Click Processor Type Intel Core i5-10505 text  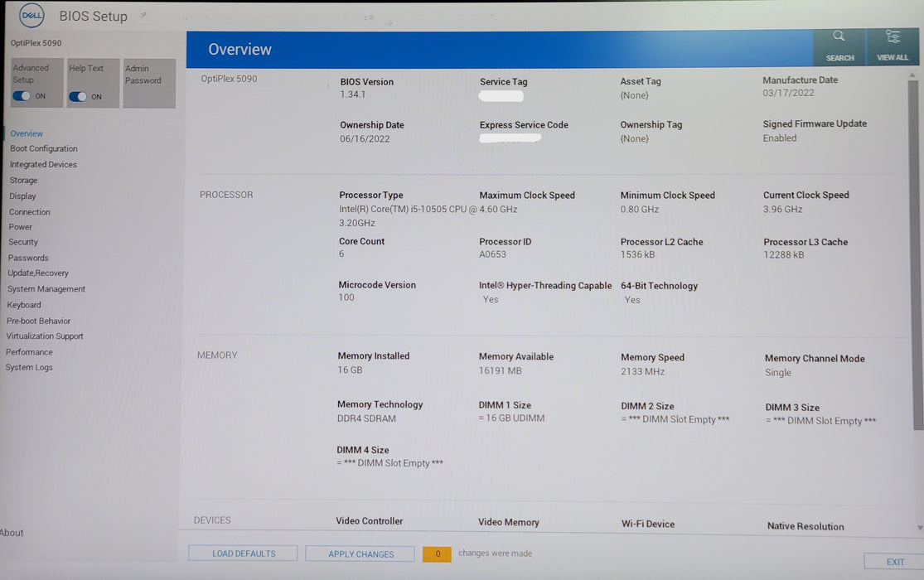coord(408,215)
